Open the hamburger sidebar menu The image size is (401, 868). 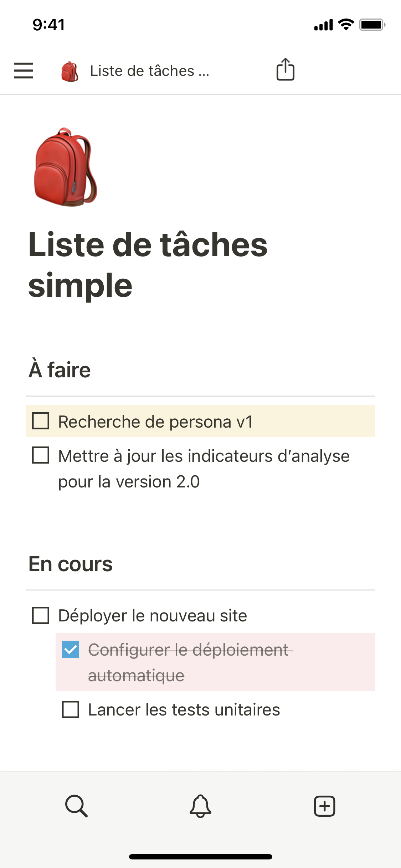[x=24, y=70]
